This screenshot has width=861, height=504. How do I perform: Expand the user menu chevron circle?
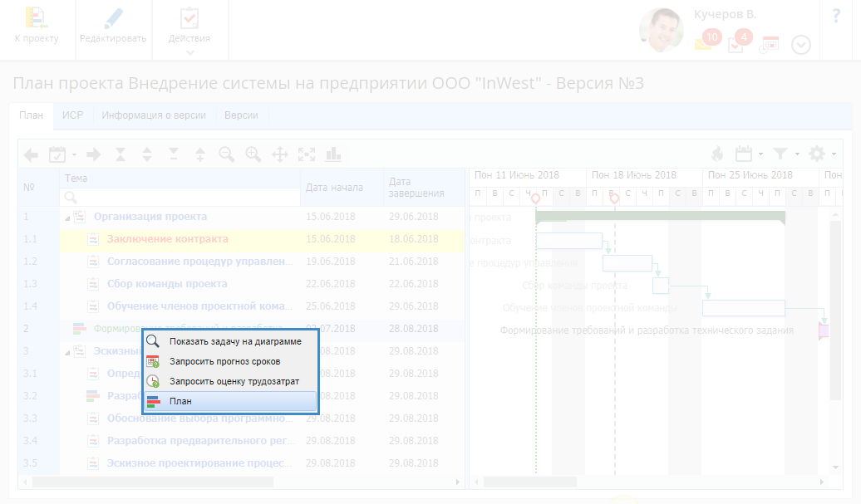coord(800,45)
